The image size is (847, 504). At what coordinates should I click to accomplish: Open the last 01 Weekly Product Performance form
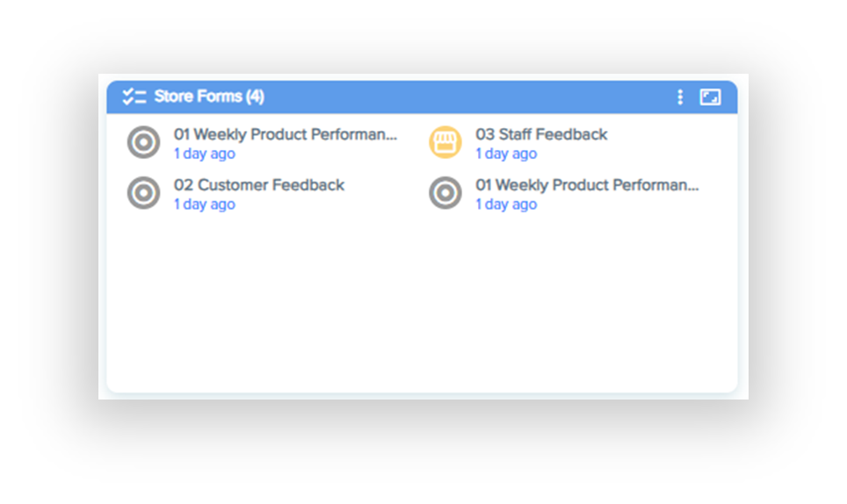click(587, 185)
